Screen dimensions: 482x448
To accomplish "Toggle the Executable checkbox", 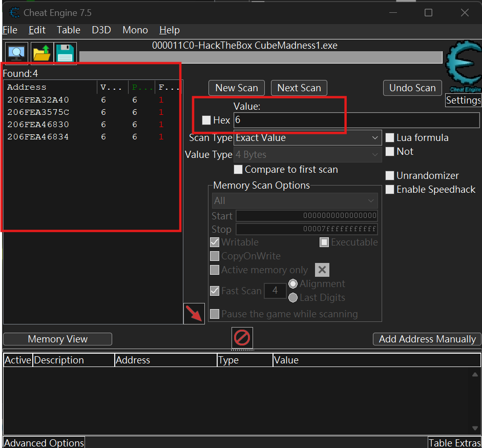I will point(324,242).
